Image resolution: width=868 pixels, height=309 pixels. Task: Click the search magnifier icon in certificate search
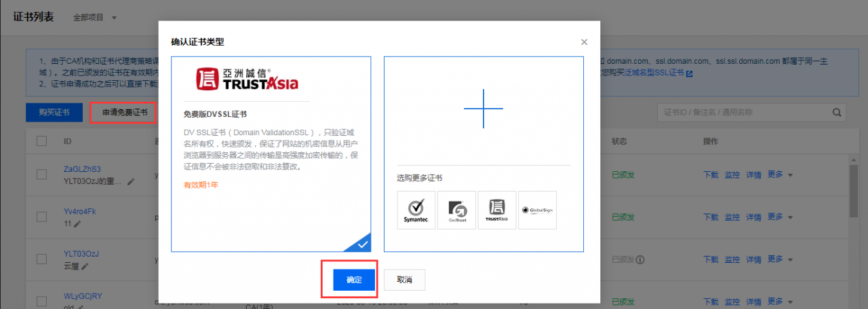tap(838, 113)
